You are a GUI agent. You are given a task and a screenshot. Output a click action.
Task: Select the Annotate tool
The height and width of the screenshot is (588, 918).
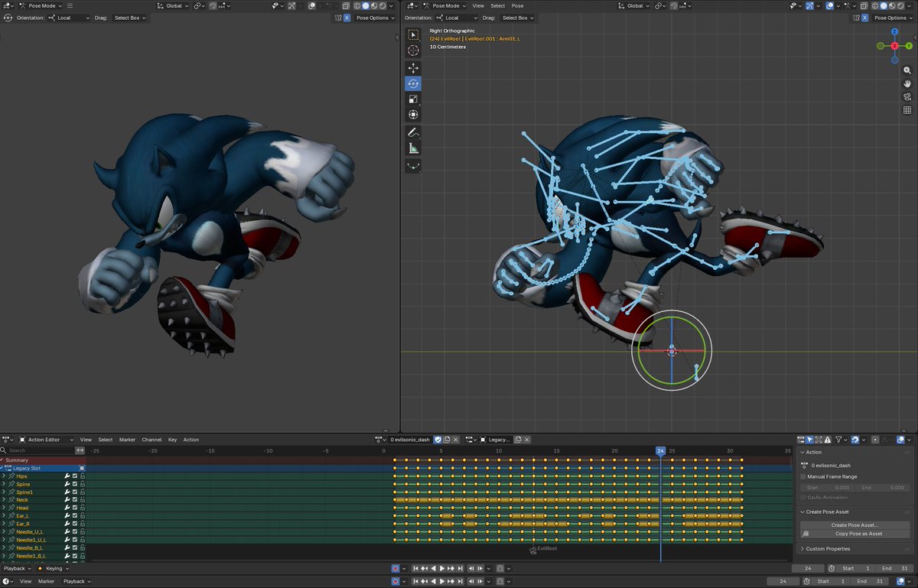point(413,133)
